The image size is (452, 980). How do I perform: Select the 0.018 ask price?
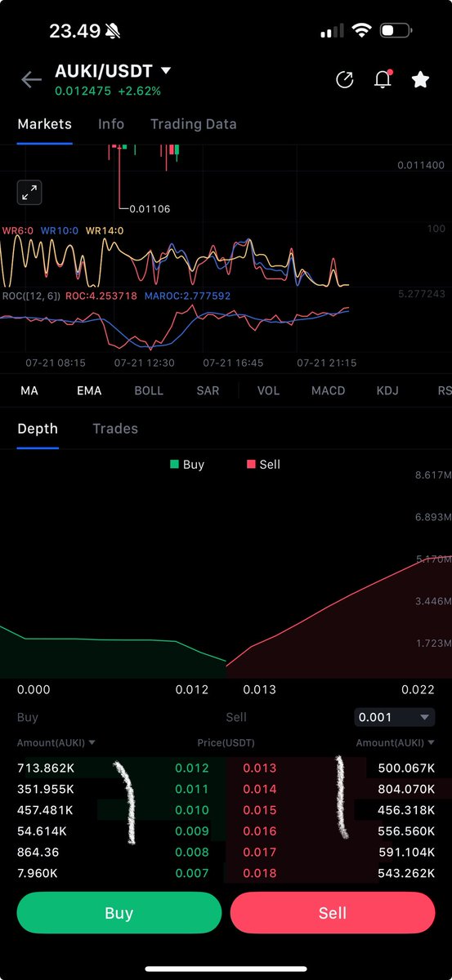[259, 873]
